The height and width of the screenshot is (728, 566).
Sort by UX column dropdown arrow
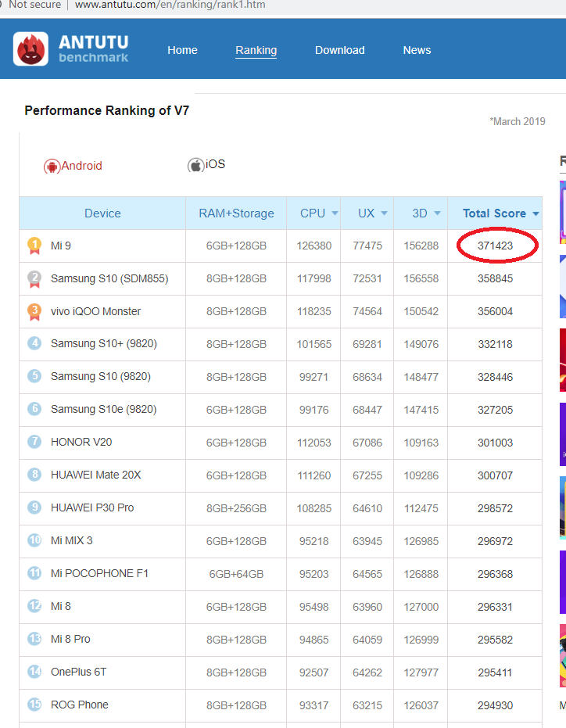tap(384, 213)
